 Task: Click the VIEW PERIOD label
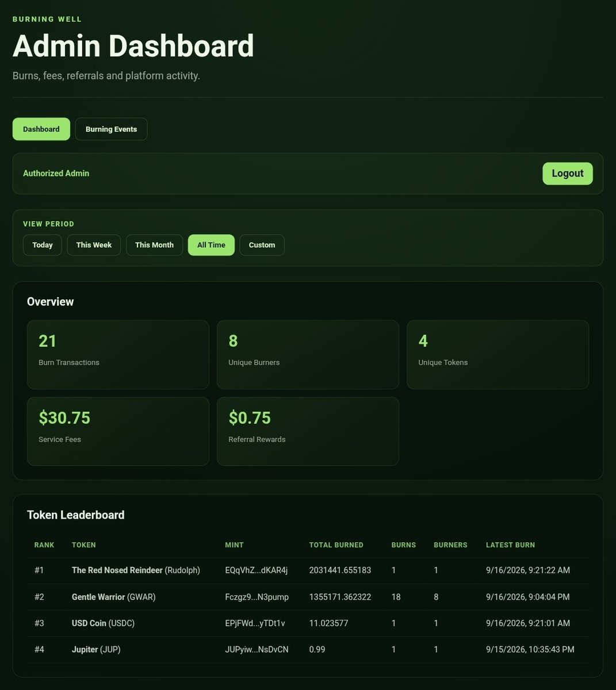click(49, 224)
